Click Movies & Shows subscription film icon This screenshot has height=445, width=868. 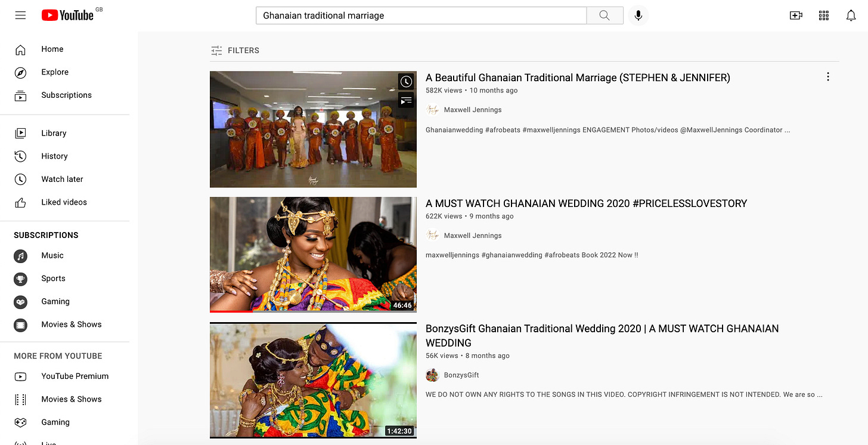pos(21,325)
